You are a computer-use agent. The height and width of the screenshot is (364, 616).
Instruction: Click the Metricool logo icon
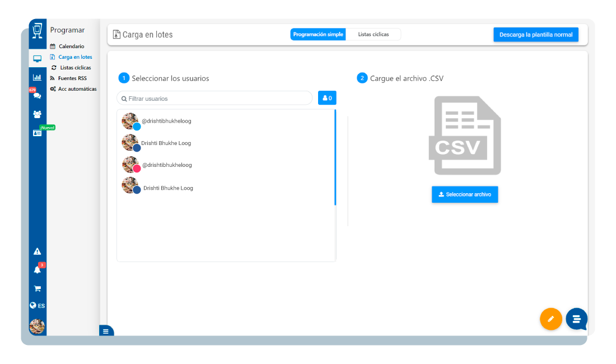(38, 30)
